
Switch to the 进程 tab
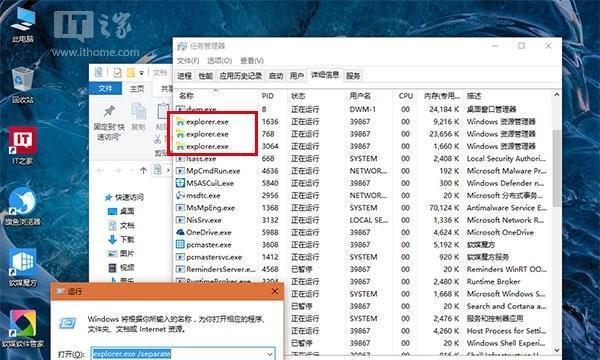(184, 76)
